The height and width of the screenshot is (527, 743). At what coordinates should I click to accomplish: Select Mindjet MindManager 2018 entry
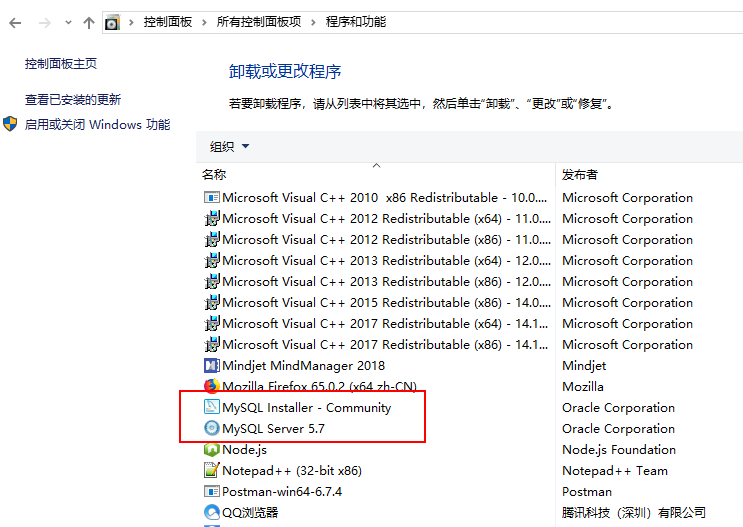pyautogui.click(x=303, y=365)
